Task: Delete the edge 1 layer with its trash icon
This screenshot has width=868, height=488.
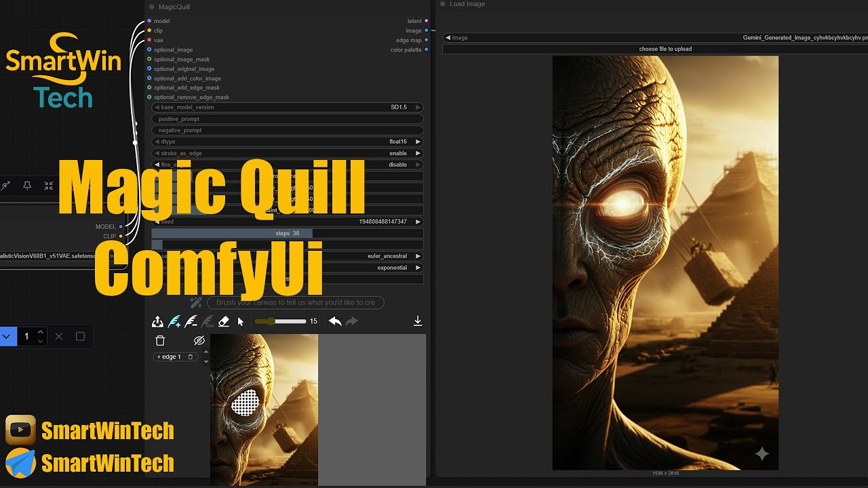Action: point(191,357)
